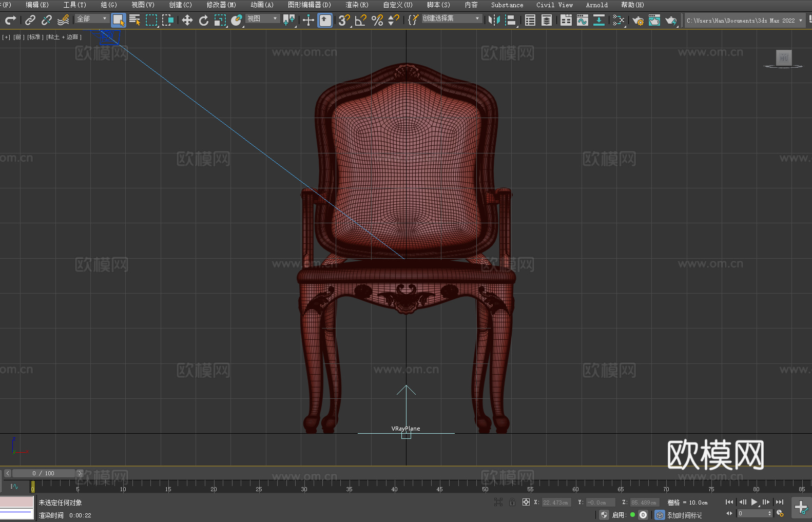
Task: Click the Redo arrow icon
Action: pos(10,20)
